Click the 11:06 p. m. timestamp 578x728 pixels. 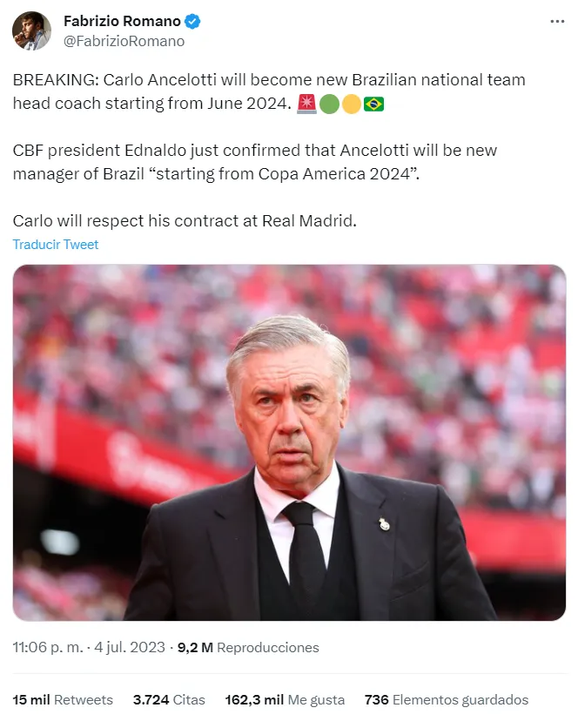point(46,648)
